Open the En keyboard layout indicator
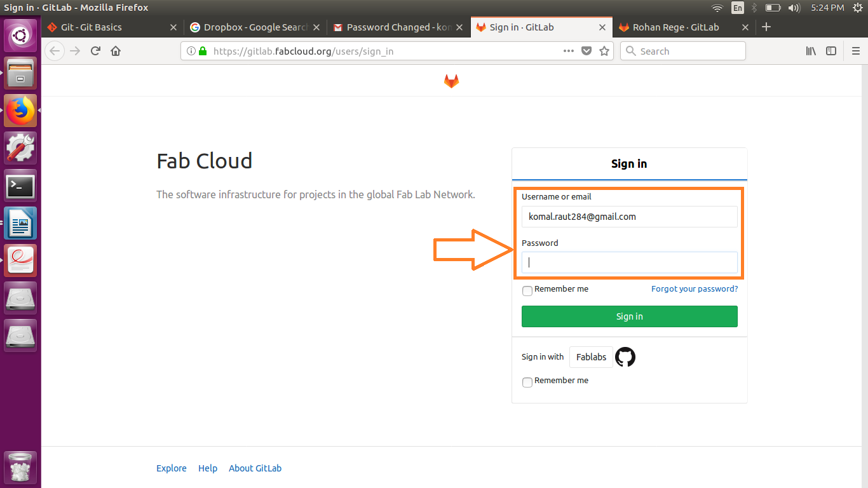868x488 pixels. [738, 8]
